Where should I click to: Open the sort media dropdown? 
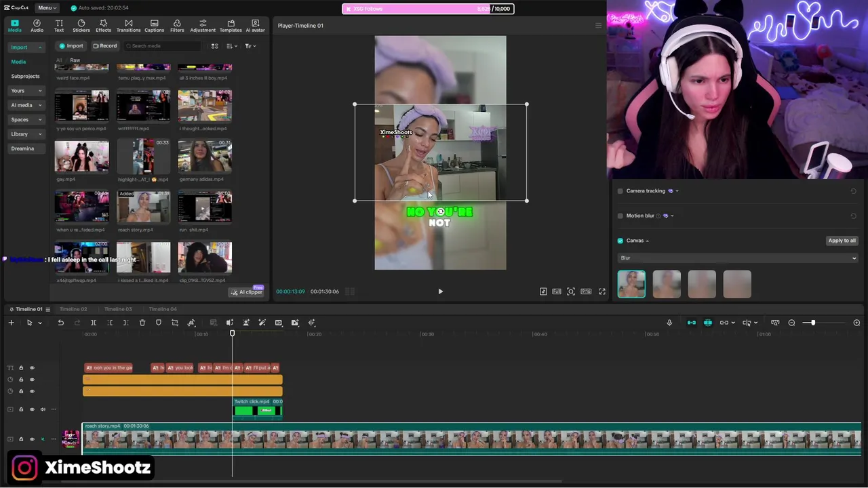click(x=231, y=46)
